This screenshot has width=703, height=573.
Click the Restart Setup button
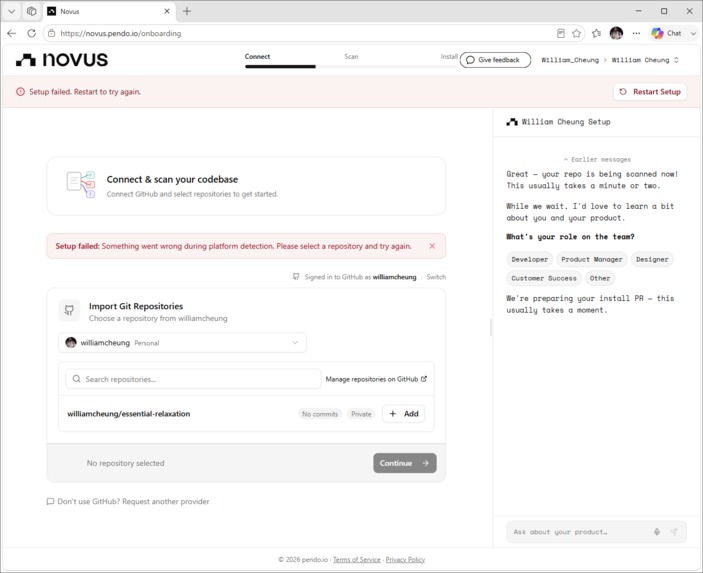pos(650,92)
